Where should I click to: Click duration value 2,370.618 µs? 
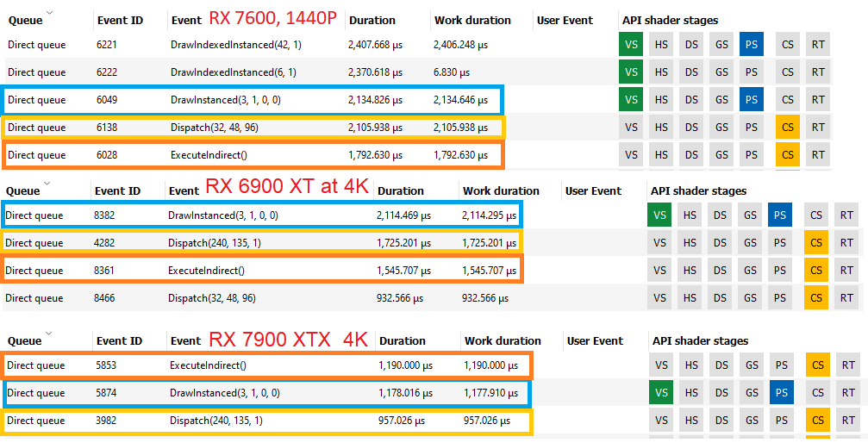(375, 72)
